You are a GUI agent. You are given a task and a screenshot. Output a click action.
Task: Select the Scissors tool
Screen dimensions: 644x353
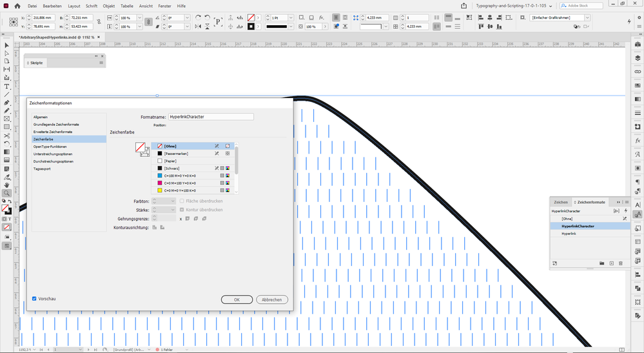6,136
